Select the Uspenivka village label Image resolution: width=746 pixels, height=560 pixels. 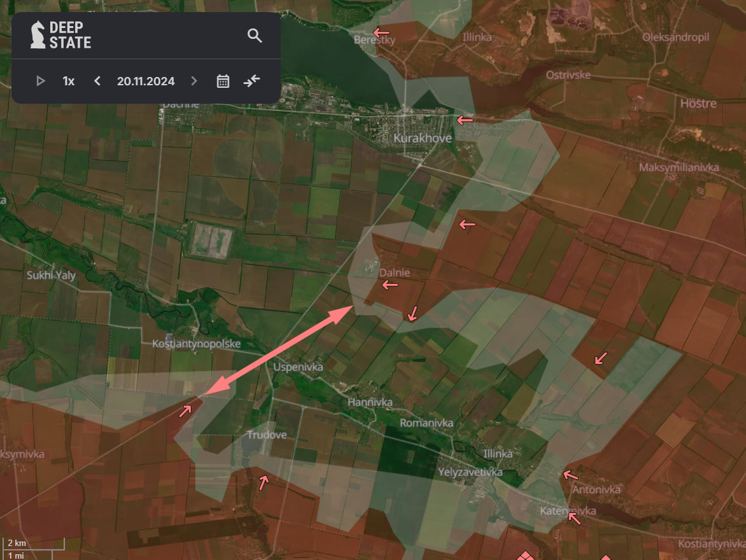coord(298,367)
